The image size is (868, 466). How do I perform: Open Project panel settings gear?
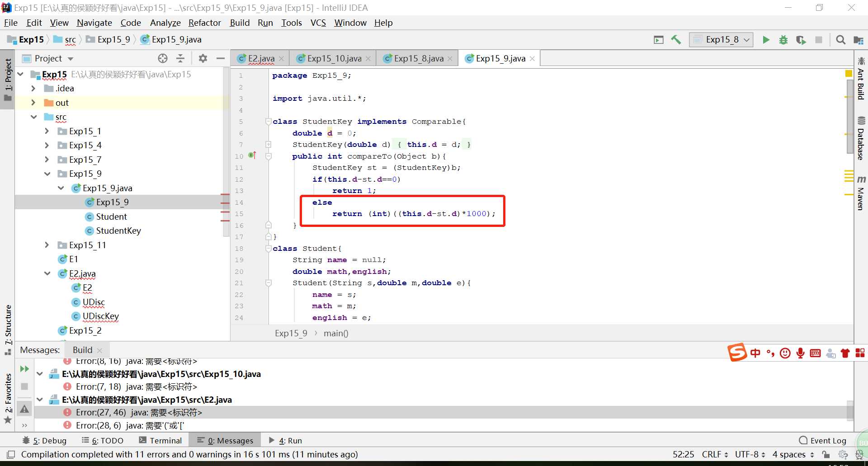[203, 58]
